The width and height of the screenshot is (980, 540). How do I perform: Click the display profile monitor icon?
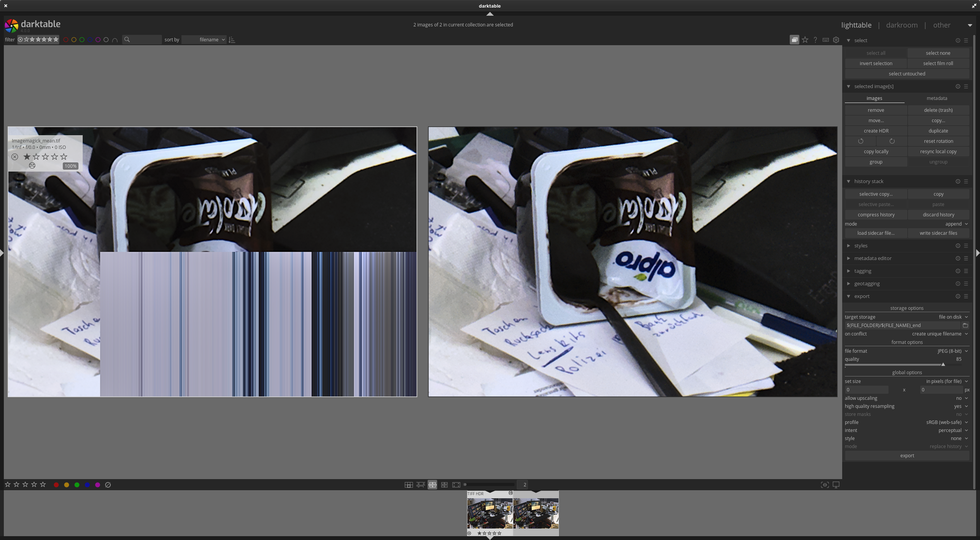pyautogui.click(x=836, y=484)
